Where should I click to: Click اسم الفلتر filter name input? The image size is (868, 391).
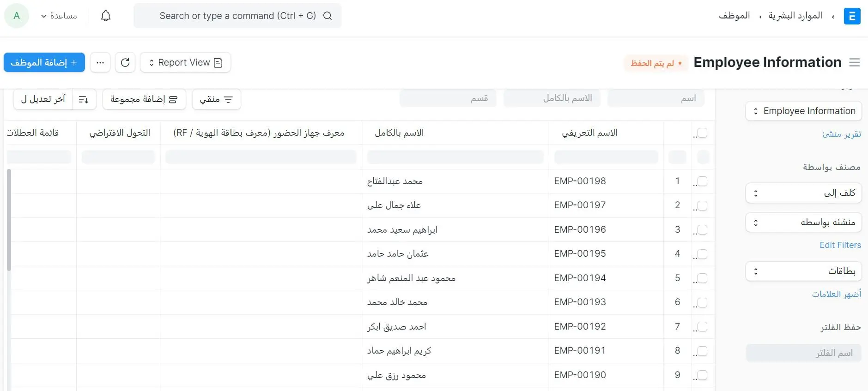coord(803,353)
